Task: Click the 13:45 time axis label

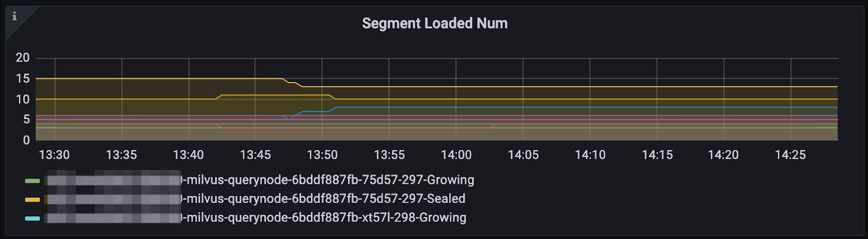Action: click(x=255, y=155)
